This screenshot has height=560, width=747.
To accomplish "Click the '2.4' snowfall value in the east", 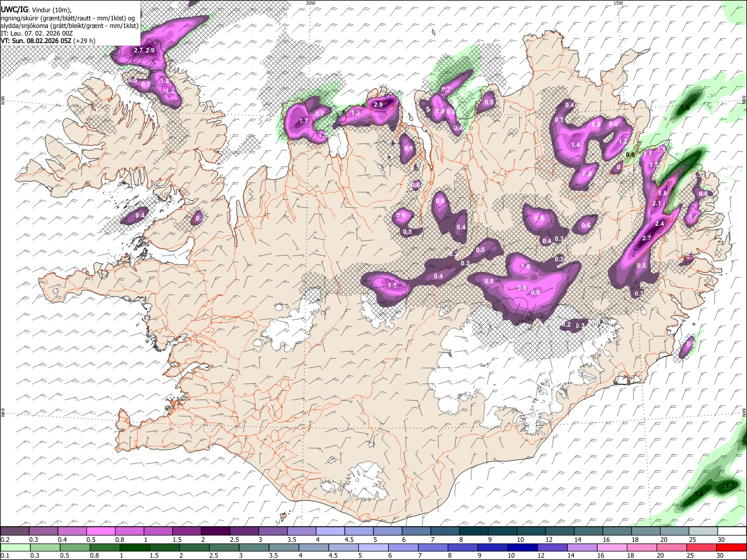I will click(660, 223).
